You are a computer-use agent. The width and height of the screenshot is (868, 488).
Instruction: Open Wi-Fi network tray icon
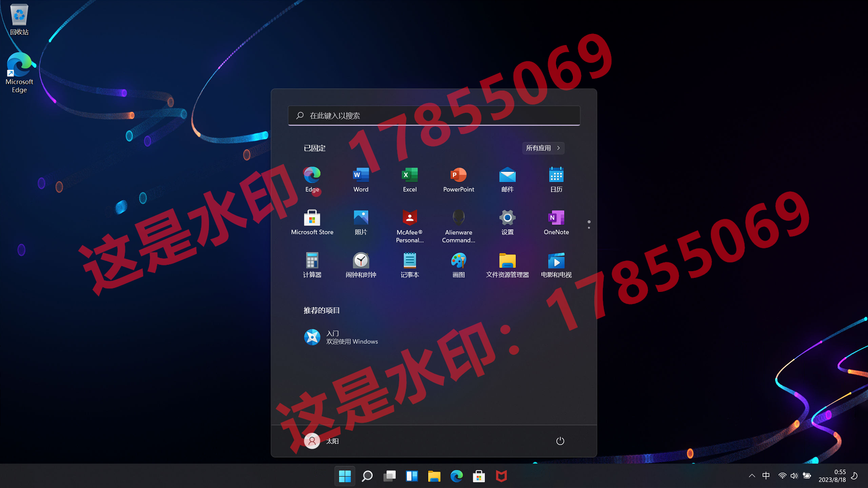782,476
